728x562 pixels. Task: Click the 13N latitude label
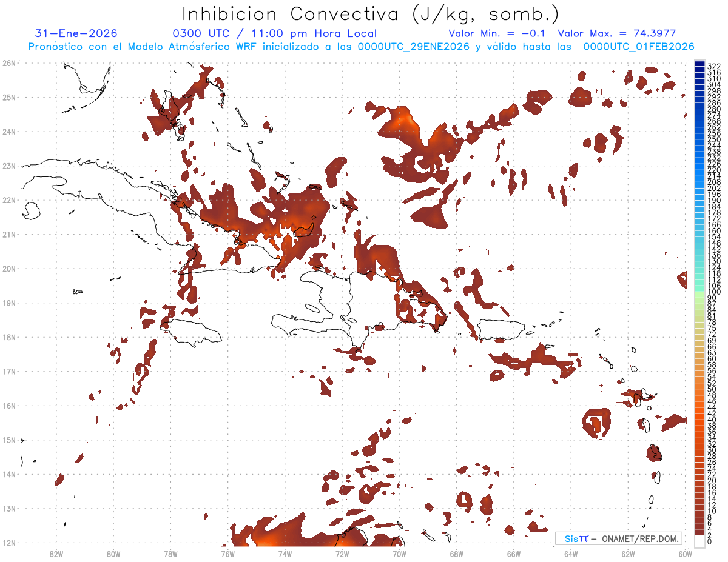pos(9,509)
